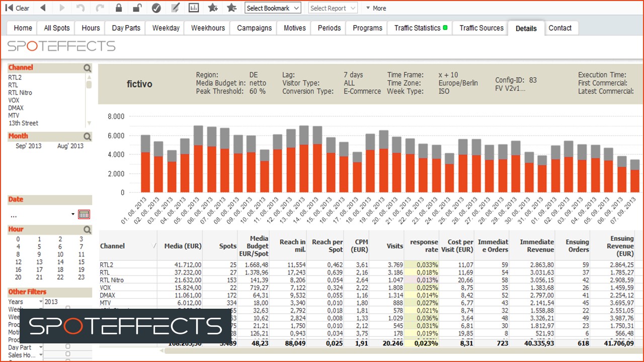Select 13th Street in Channel list

(24, 123)
